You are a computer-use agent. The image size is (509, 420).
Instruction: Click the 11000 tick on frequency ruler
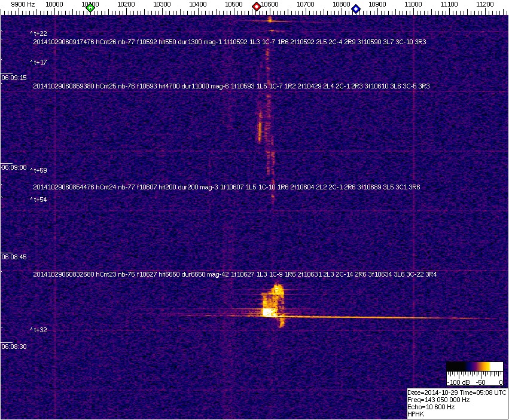coord(413,4)
